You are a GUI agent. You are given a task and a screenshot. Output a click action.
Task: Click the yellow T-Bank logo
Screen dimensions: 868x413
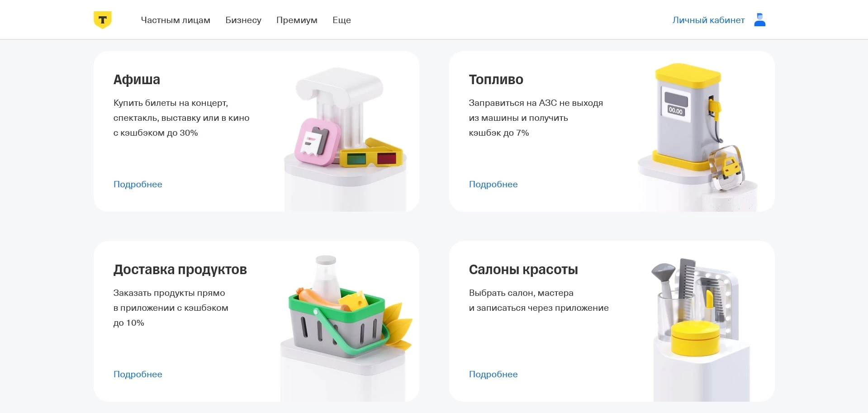103,19
